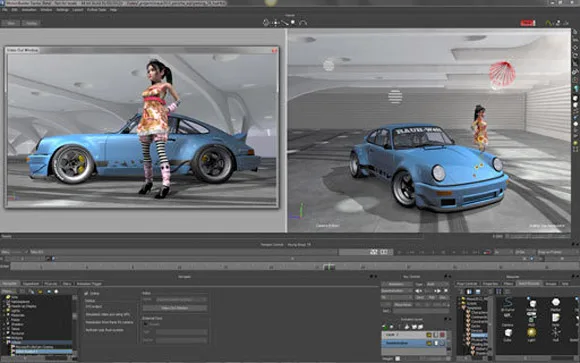The image size is (580, 363).
Task: Open the Animation dropdown in Key Controls
Action: tap(397, 284)
